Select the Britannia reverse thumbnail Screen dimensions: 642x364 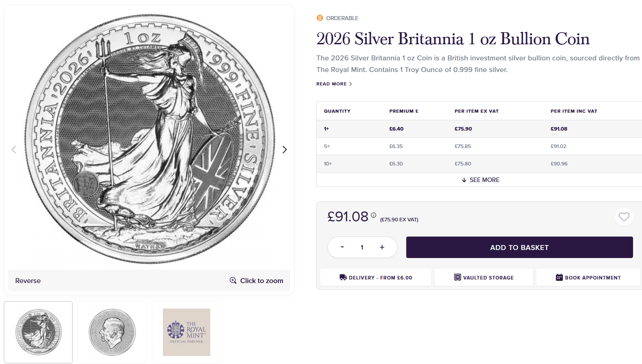tap(38, 332)
